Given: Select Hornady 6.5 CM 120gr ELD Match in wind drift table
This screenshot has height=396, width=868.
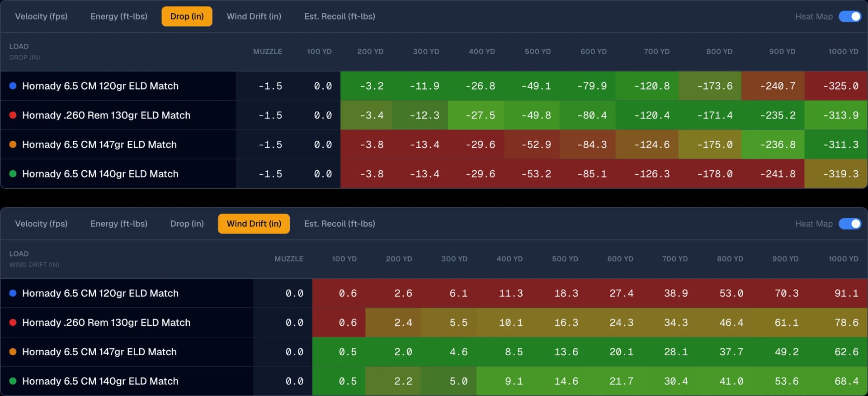Looking at the screenshot, I should pyautogui.click(x=100, y=293).
